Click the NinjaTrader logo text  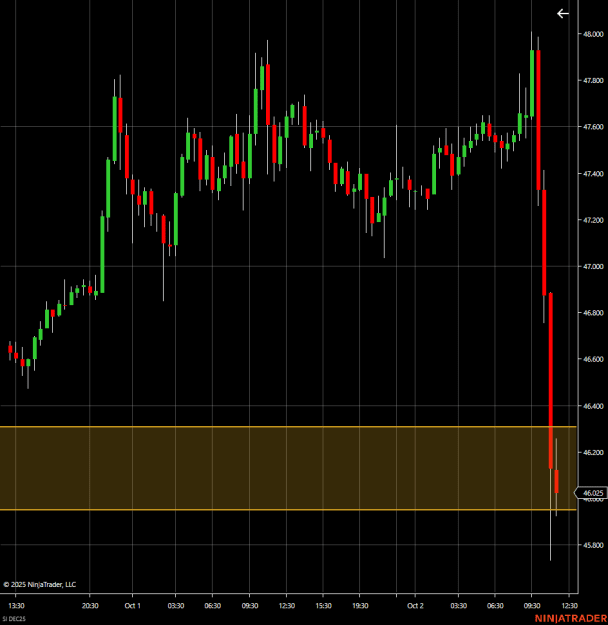pos(571,618)
